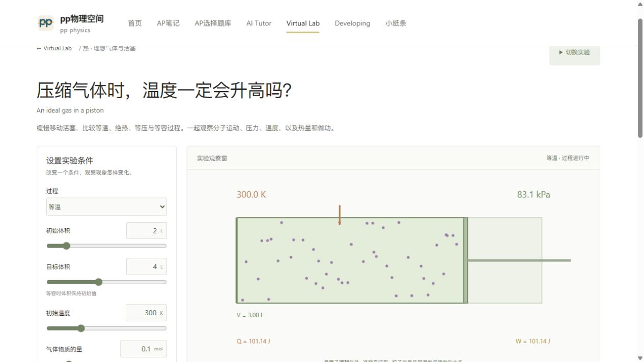The image size is (644, 362).
Task: Open the AI Tutor nav item
Action: pyautogui.click(x=259, y=23)
